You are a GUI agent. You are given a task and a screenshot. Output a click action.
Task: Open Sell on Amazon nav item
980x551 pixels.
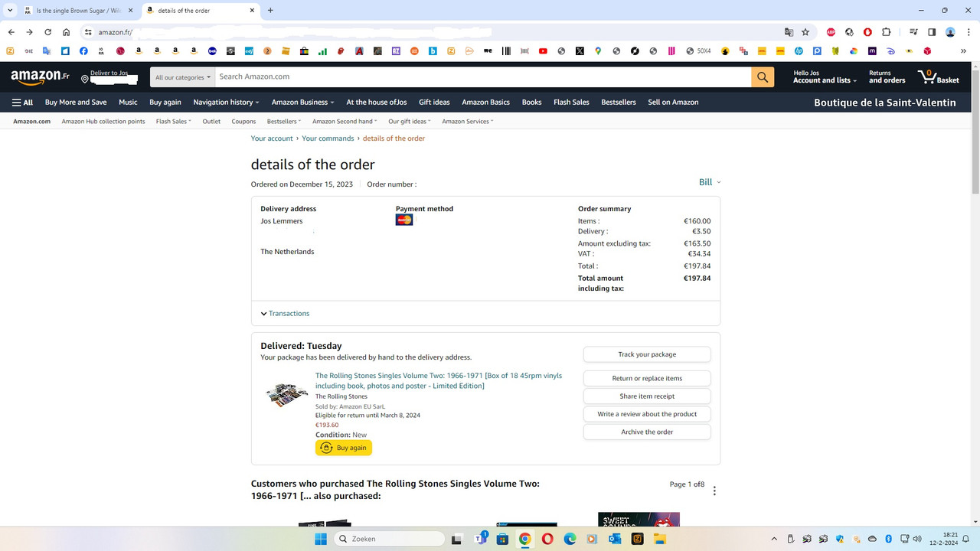point(673,102)
